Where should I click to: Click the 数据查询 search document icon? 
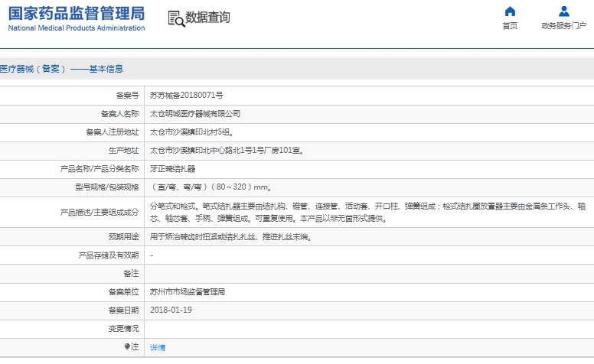coord(176,18)
